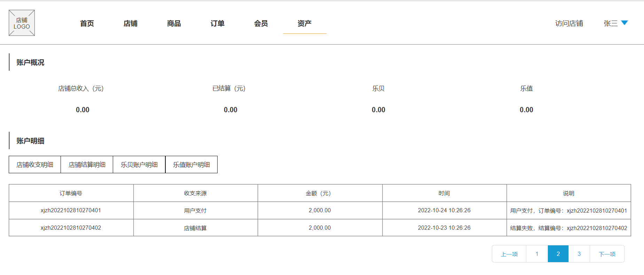
Task: Switch to 店铺结算明细 tab
Action: [x=87, y=165]
